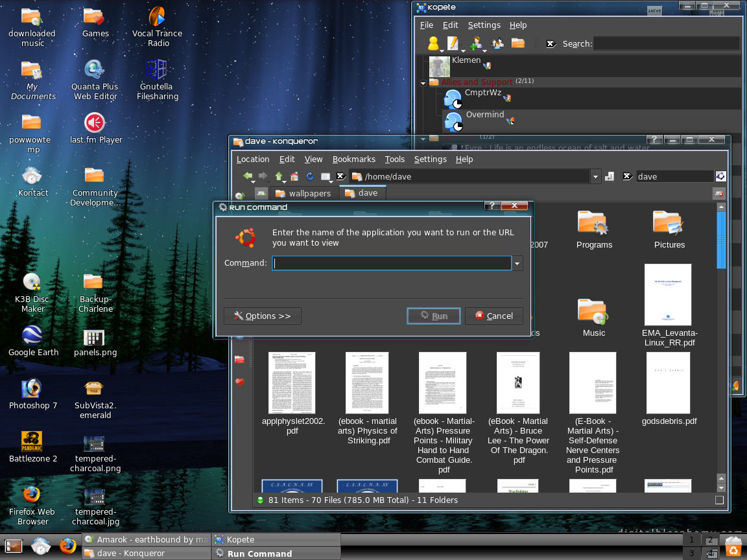
Task: Click the Go icon beside location bar
Action: coord(610,177)
